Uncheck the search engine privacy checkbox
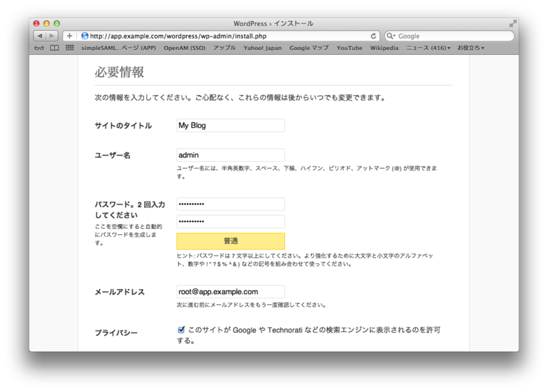The height and width of the screenshot is (392, 548). coord(182,330)
